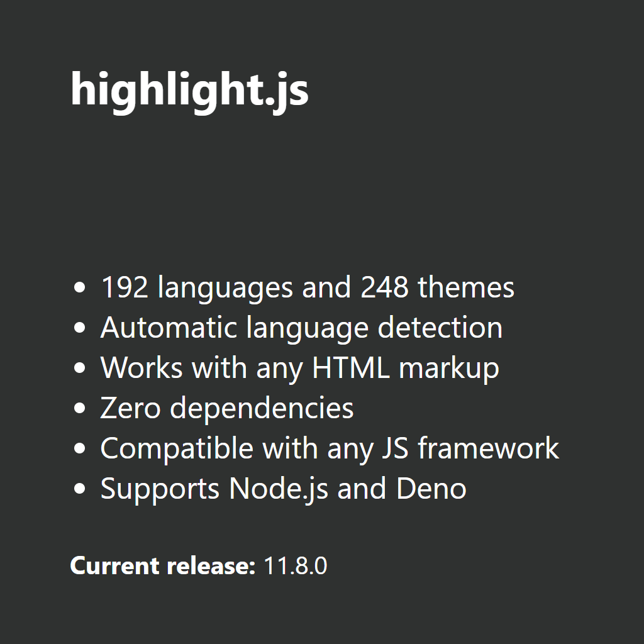Click the bold 'Current release:' label
This screenshot has height=644, width=644.
tap(163, 565)
